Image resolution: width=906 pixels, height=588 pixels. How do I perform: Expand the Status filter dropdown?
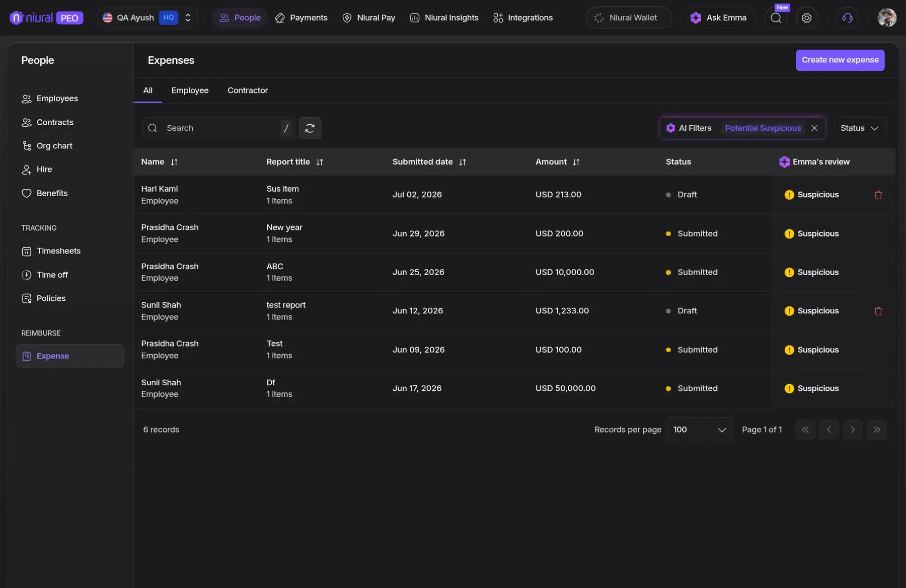(x=860, y=128)
